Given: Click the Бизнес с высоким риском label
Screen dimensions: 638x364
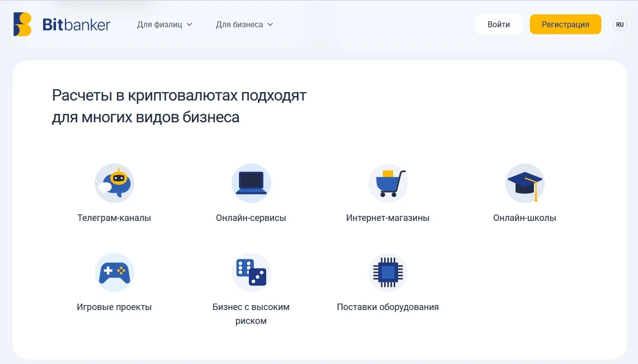Looking at the screenshot, I should pyautogui.click(x=251, y=314).
